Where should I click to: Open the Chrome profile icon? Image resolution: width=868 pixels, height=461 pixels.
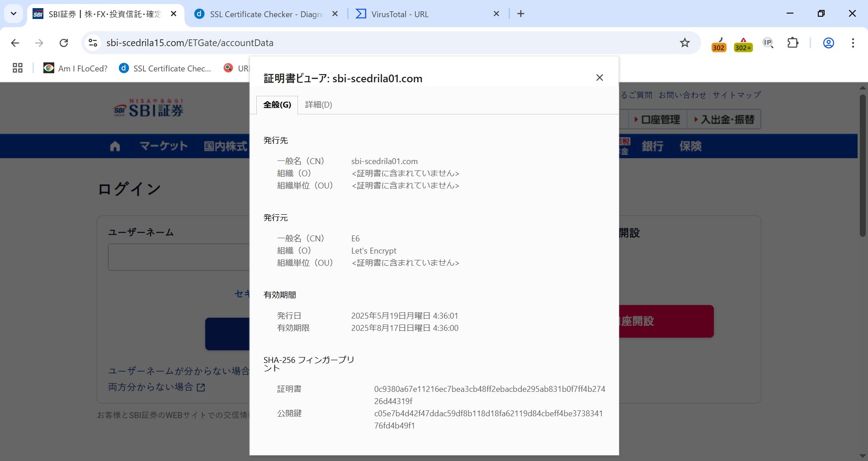coord(829,43)
